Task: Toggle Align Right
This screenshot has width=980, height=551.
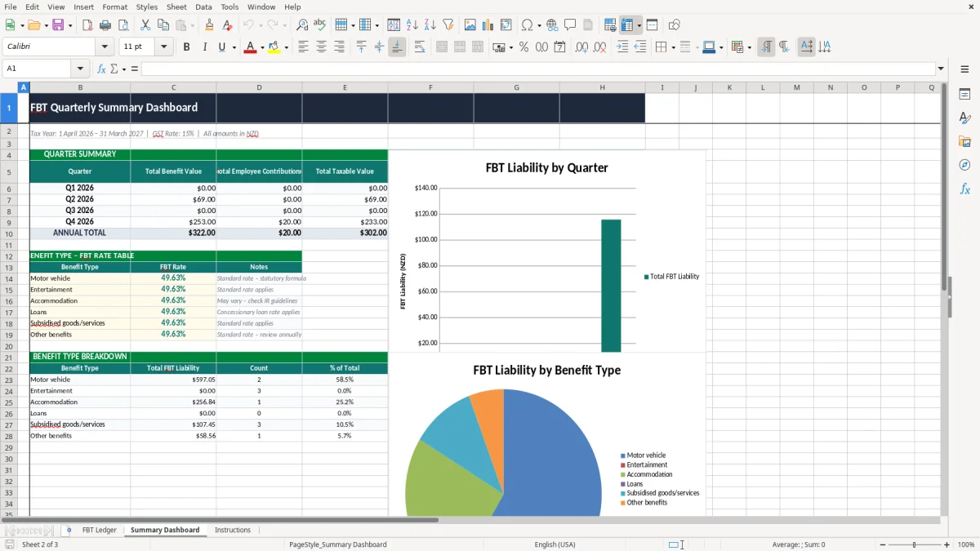Action: coord(339,47)
